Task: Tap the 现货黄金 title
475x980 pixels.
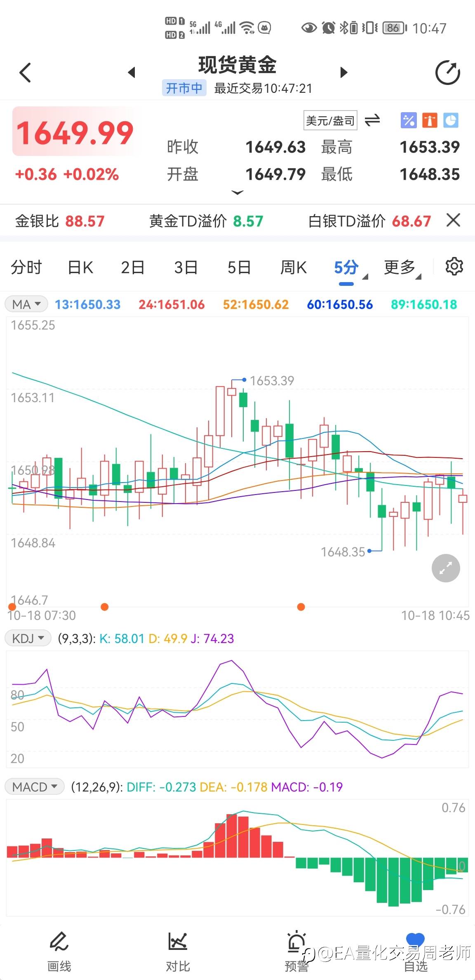Action: click(237, 65)
